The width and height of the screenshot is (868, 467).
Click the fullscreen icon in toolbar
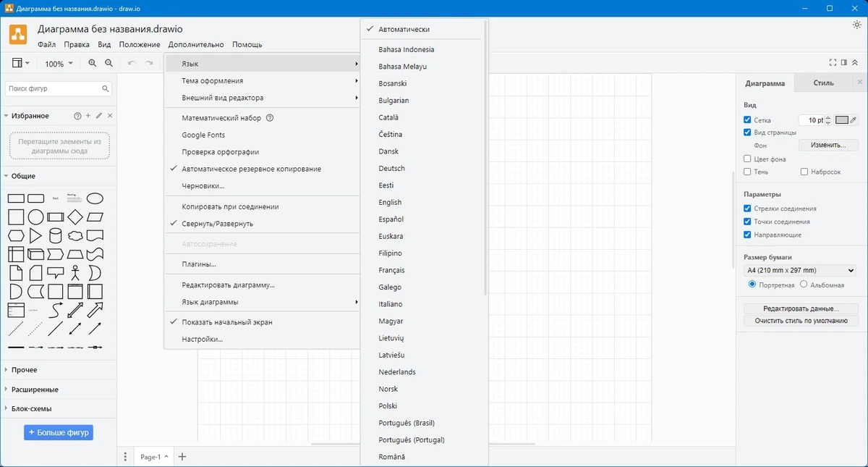pos(833,63)
